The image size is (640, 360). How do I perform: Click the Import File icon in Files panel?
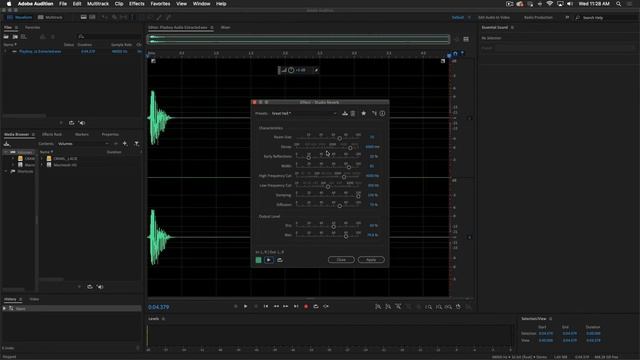15,37
